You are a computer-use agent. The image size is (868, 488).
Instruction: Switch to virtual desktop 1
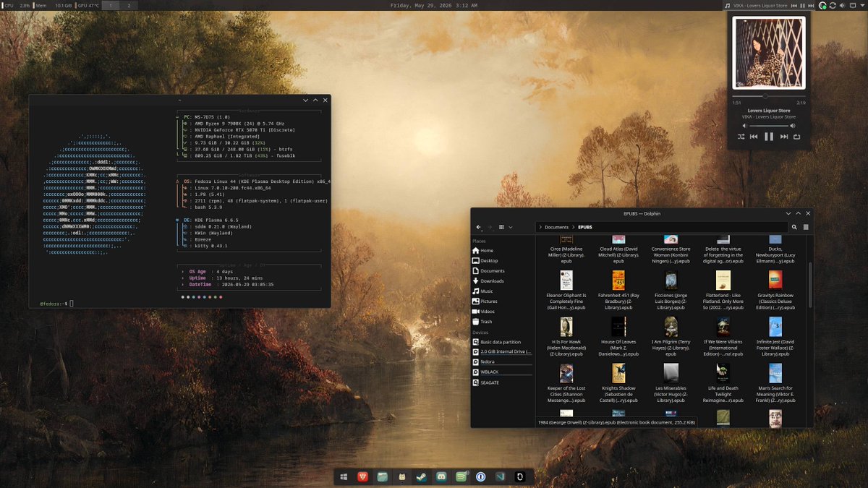tap(111, 5)
